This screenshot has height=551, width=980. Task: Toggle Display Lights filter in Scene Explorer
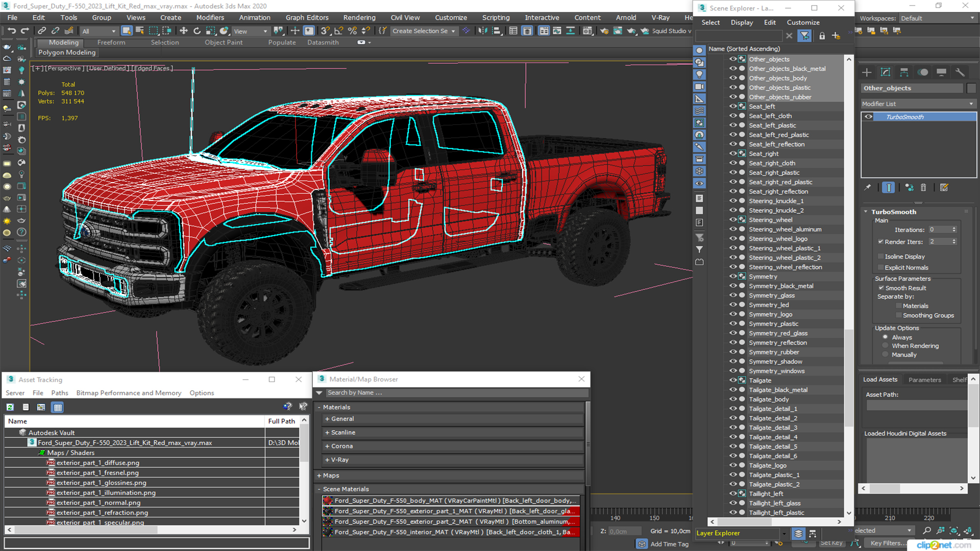pyautogui.click(x=699, y=74)
